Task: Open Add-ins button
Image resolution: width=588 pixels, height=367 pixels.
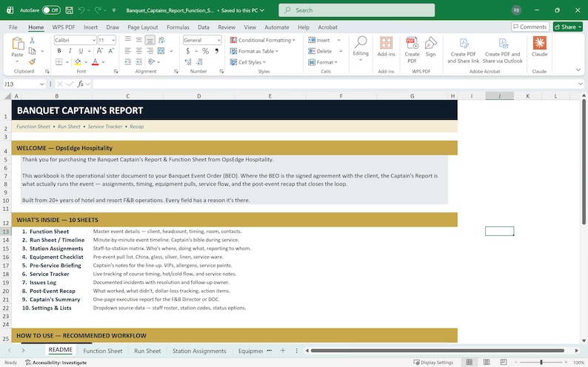Action: click(387, 47)
